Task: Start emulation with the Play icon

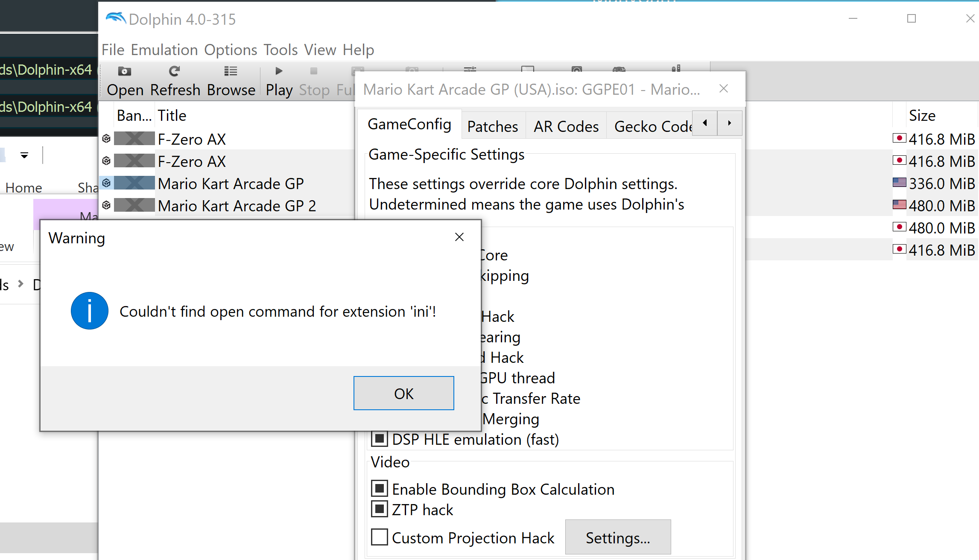Action: 279,71
